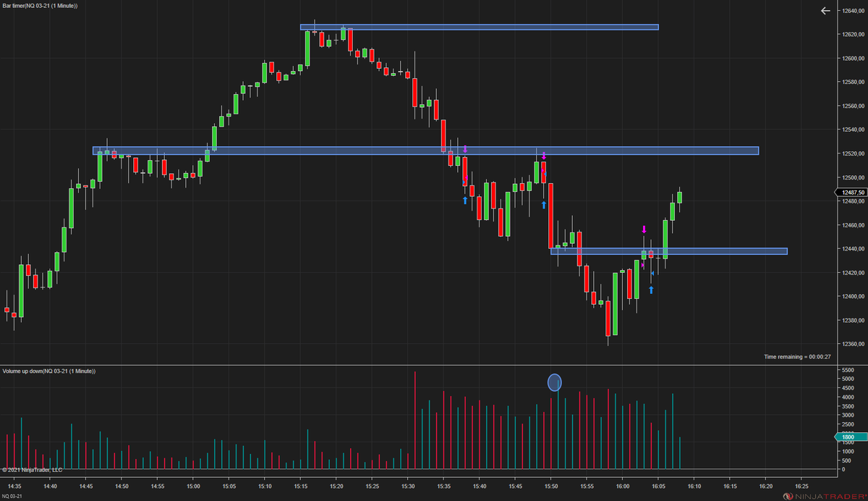The height and width of the screenshot is (501, 868).
Task: Select the topmost blue rectangle near 12620
Action: 480,28
